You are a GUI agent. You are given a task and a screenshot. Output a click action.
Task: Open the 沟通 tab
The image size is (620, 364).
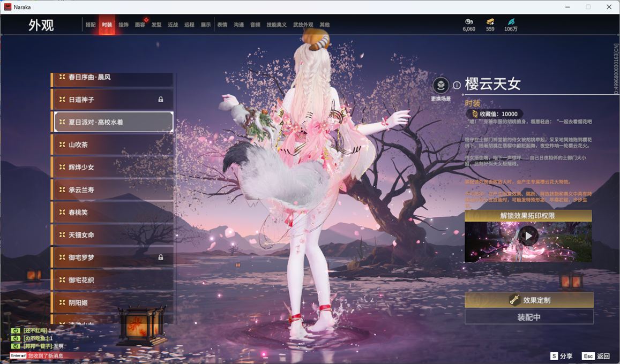pos(238,25)
